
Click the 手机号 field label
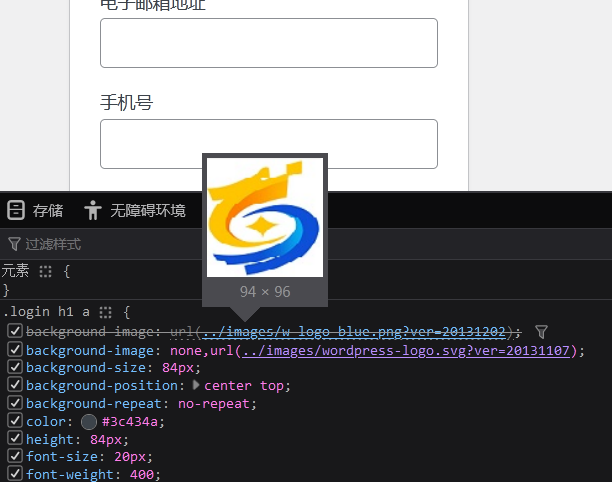click(126, 103)
